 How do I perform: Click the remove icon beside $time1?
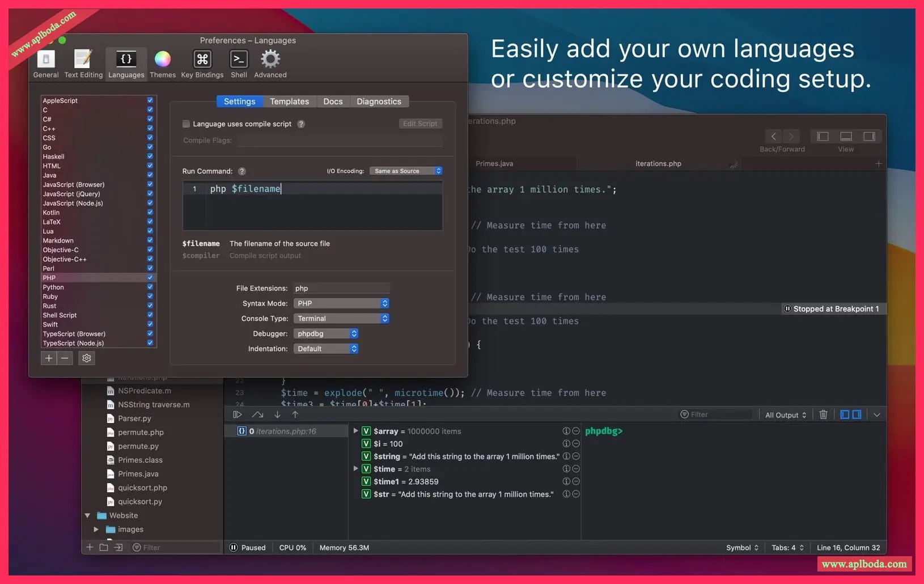click(576, 481)
